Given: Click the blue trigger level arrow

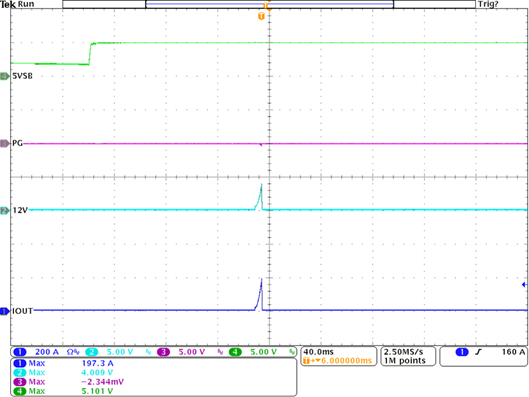Looking at the screenshot, I should pos(524,285).
